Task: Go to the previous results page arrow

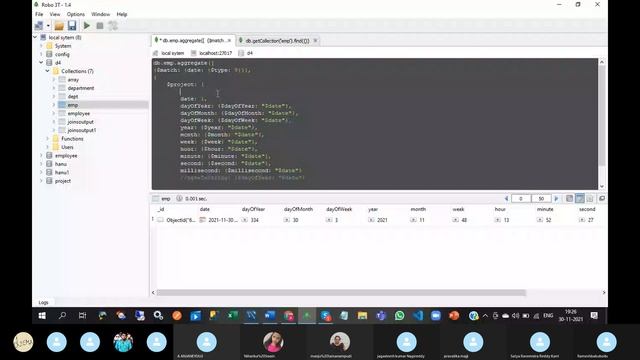Action: [506, 198]
